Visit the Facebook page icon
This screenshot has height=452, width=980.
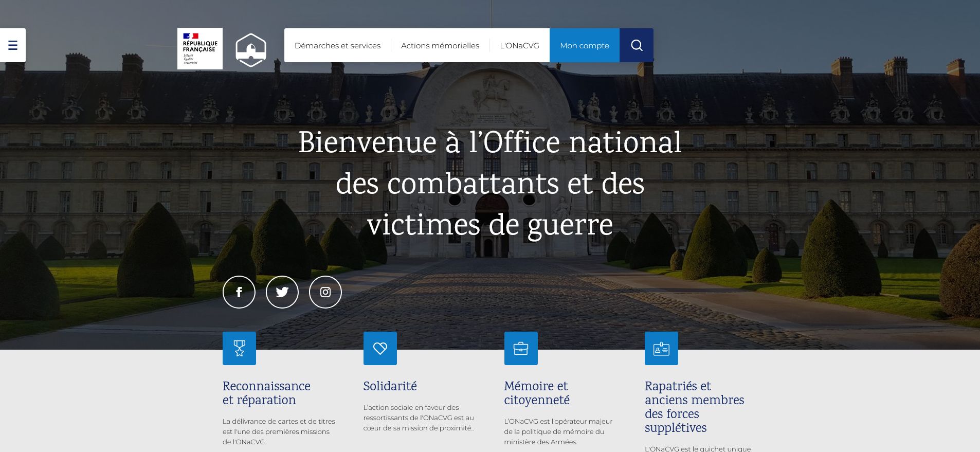239,292
